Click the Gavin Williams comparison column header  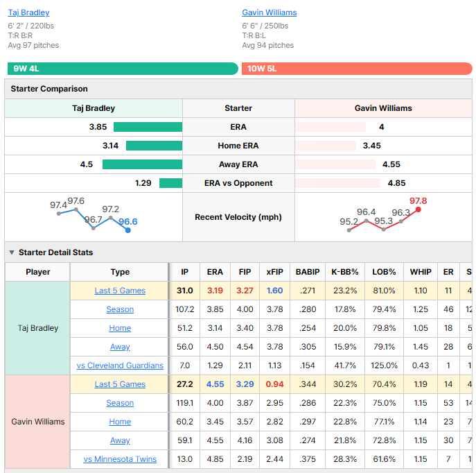(x=383, y=108)
